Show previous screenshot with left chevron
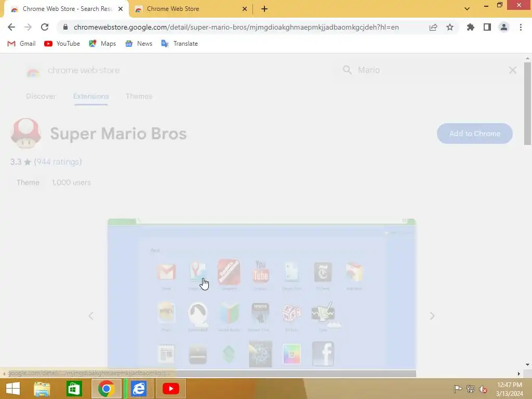 point(91,316)
